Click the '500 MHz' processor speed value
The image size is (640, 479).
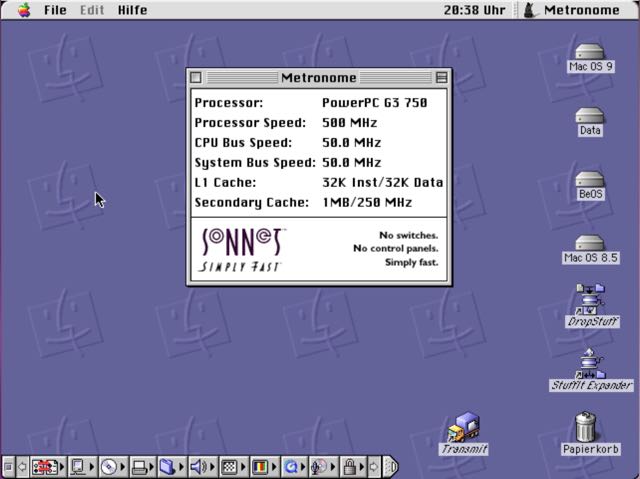349,123
